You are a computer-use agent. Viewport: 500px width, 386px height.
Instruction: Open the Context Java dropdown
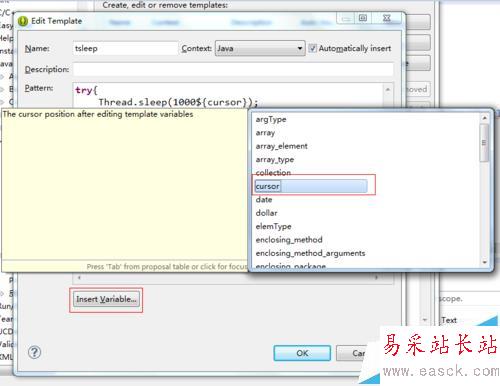click(260, 48)
